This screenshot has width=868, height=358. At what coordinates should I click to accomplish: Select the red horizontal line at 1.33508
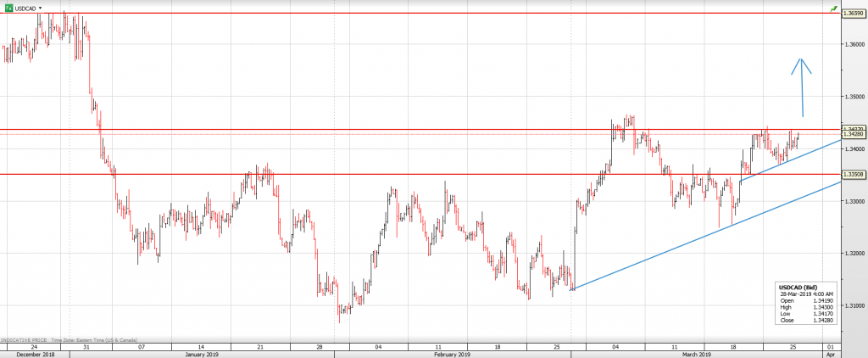(424, 174)
